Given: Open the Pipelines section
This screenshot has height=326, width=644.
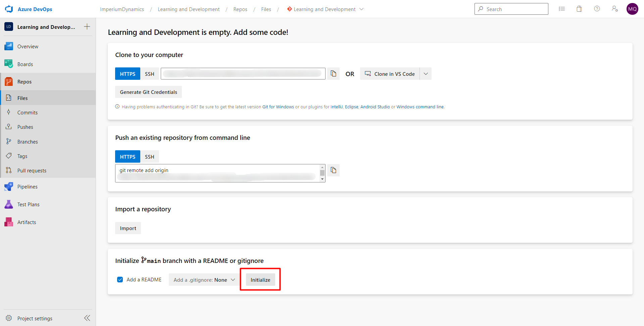Looking at the screenshot, I should (27, 186).
